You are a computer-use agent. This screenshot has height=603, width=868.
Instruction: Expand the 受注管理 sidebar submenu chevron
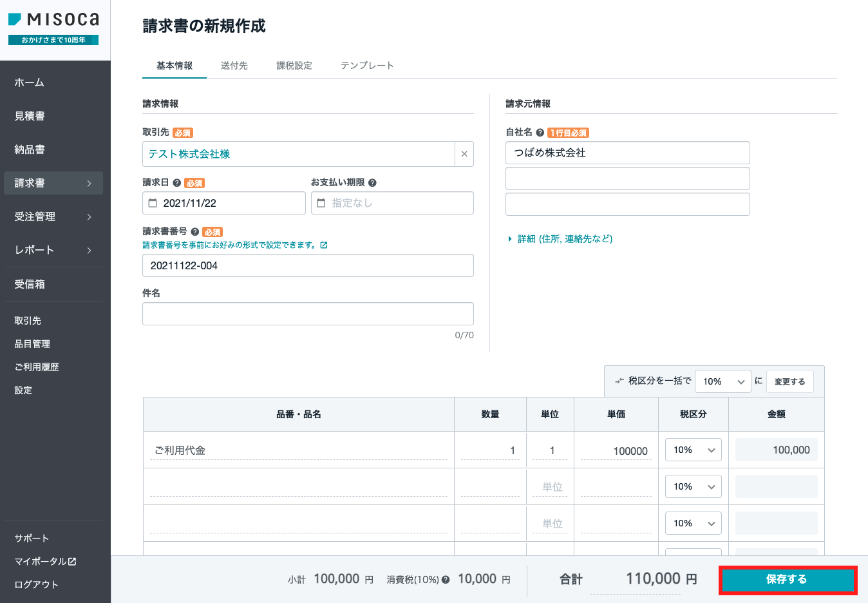[x=89, y=217]
